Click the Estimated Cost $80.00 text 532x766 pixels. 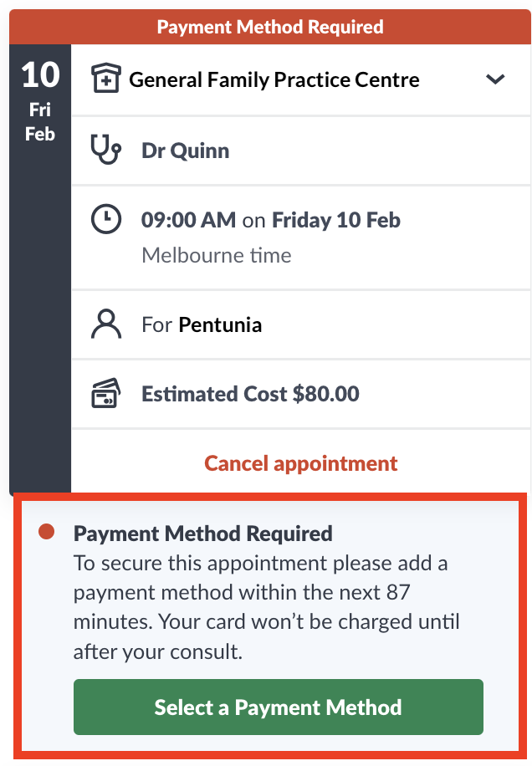(x=250, y=394)
